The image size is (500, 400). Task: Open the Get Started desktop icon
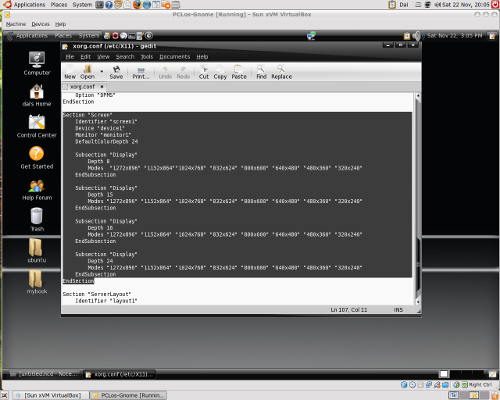[x=37, y=158]
